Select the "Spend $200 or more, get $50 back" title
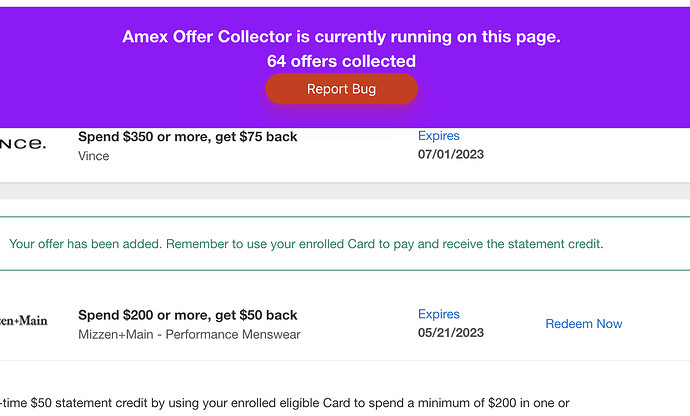This screenshot has width=690, height=416. (187, 314)
